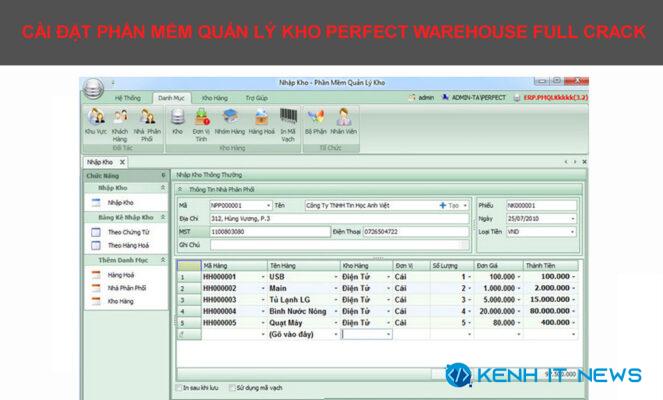This screenshot has width=663, height=400.
Task: Open Hàng Hoá under Thêm Danh Mục
Action: click(x=121, y=275)
